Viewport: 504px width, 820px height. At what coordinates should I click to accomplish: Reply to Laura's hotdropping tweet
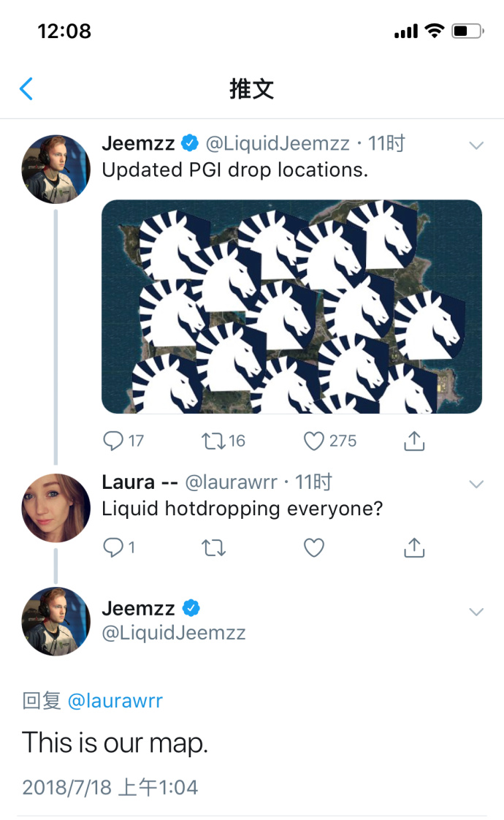(x=113, y=547)
